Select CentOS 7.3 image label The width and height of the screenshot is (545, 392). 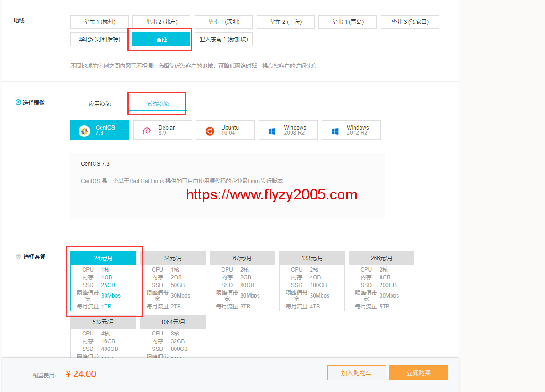106,130
